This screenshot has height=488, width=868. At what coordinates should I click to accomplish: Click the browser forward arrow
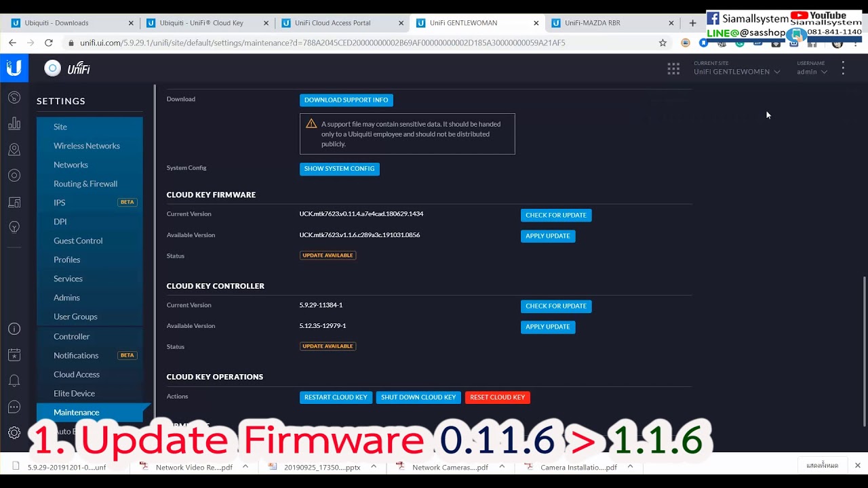(x=31, y=43)
